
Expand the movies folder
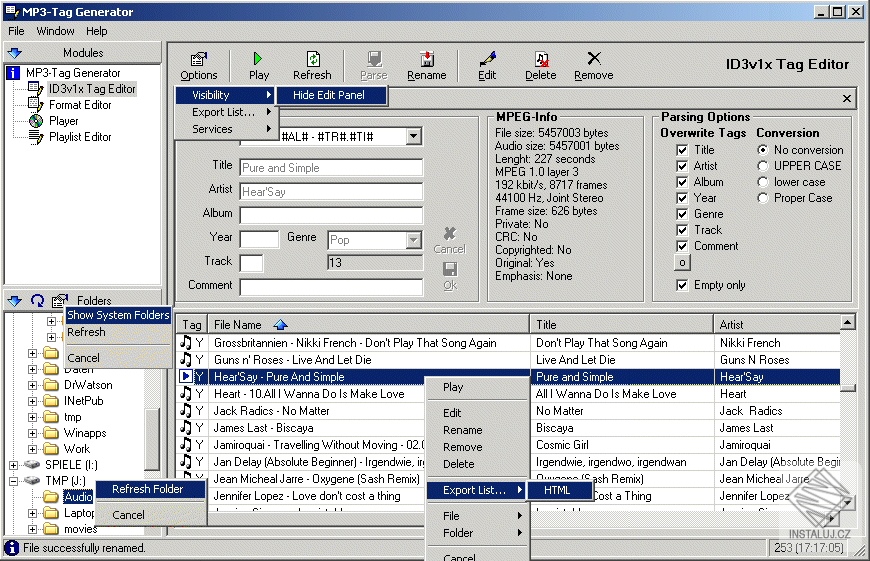[x=32, y=529]
